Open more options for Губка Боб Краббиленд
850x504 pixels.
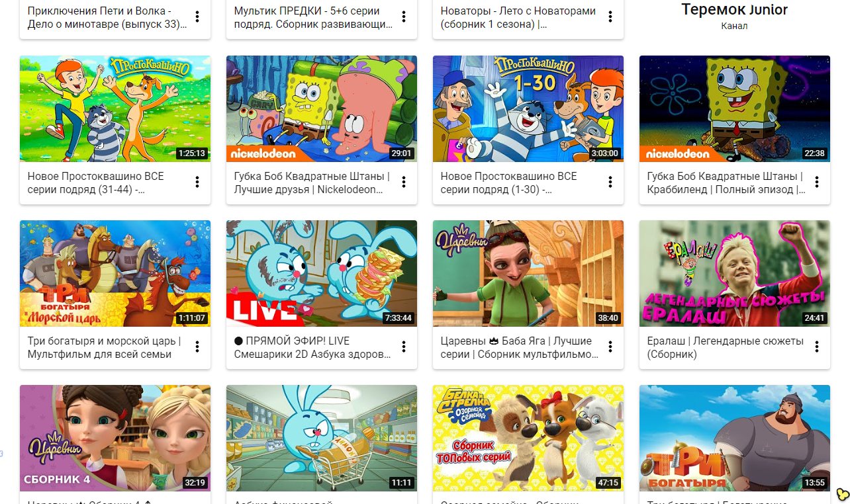pyautogui.click(x=817, y=183)
